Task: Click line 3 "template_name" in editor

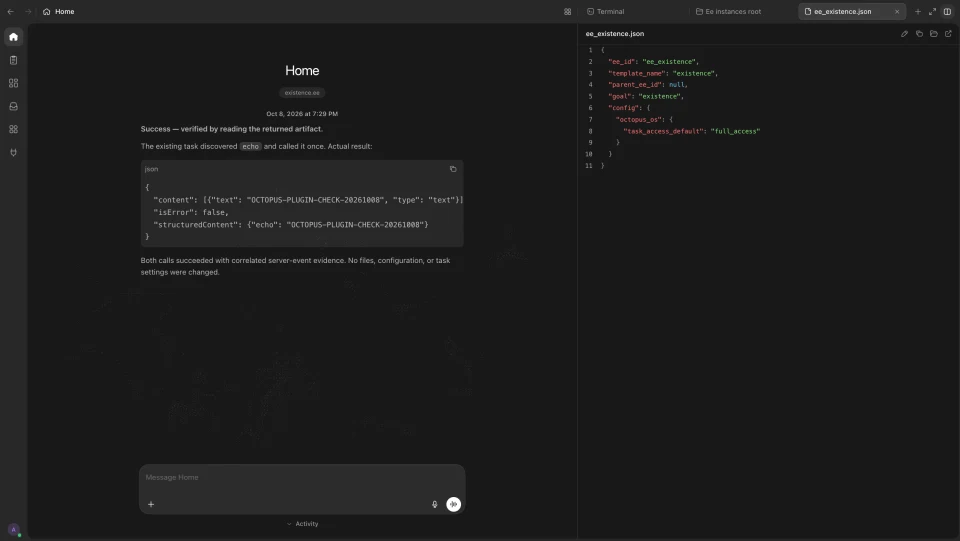Action: click(x=662, y=73)
